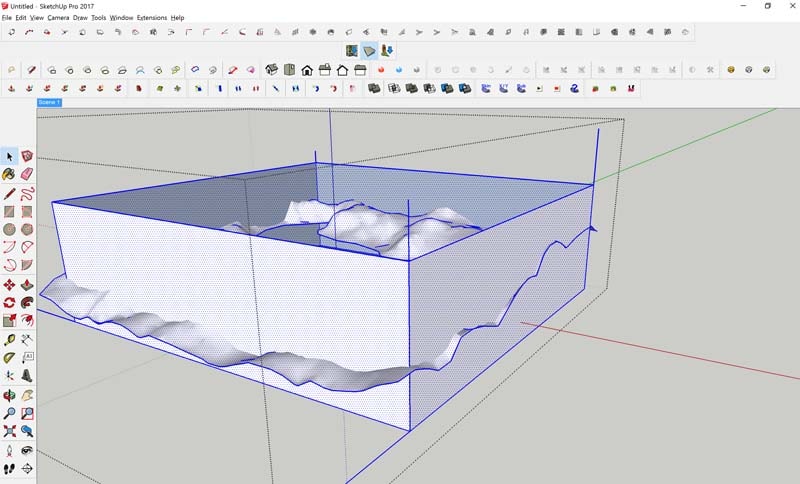Click the Outer Shell solid tool

374,89
